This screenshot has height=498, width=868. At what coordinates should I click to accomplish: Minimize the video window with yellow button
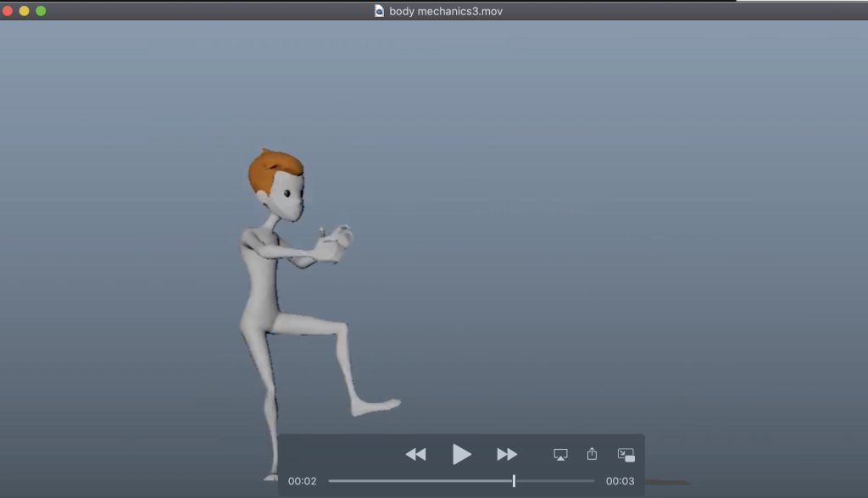(x=25, y=10)
